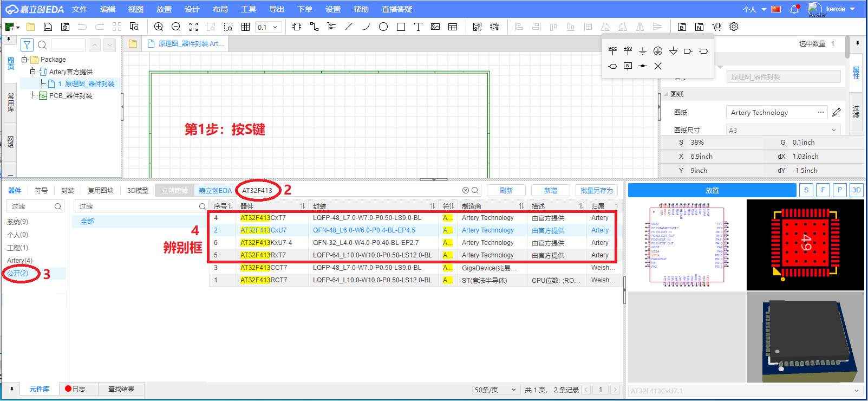Image resolution: width=868 pixels, height=401 pixels.
Task: Open settings gear in the toolbar
Action: click(x=734, y=27)
